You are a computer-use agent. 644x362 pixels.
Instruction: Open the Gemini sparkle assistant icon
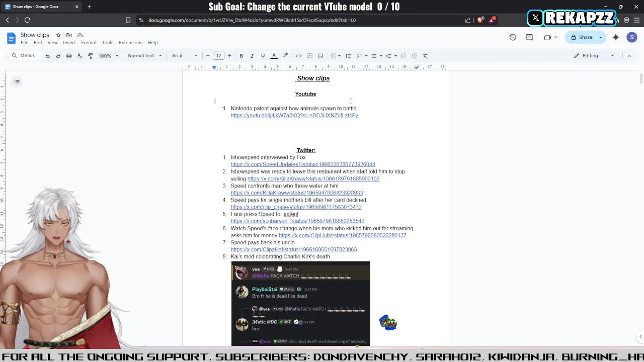(x=616, y=37)
